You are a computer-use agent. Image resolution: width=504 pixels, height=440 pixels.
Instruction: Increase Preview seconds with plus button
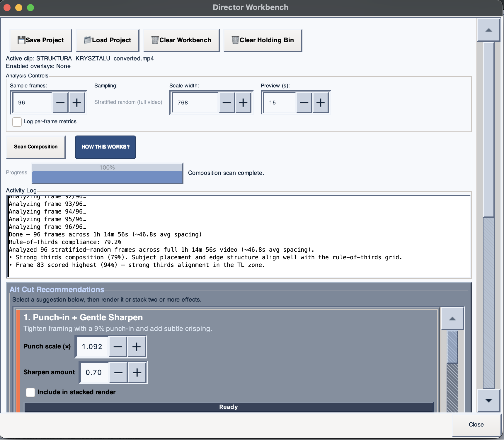[x=321, y=103]
